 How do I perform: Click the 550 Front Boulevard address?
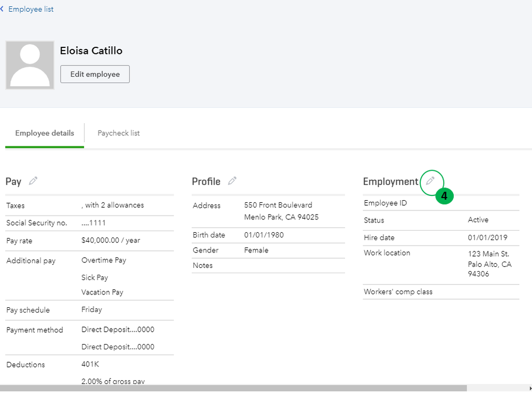tap(278, 205)
